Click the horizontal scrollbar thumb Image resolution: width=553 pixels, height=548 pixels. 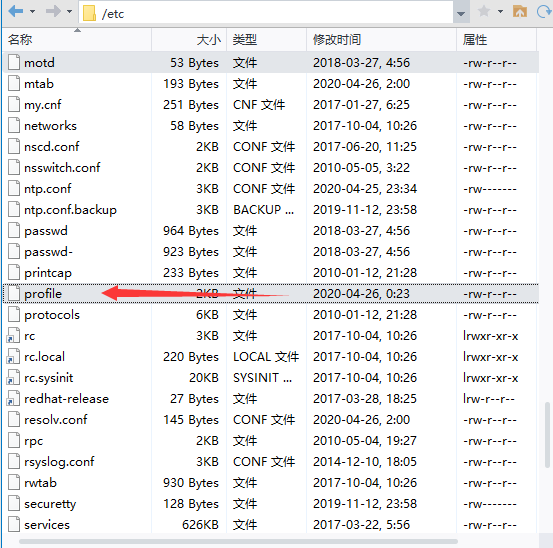coord(238,541)
